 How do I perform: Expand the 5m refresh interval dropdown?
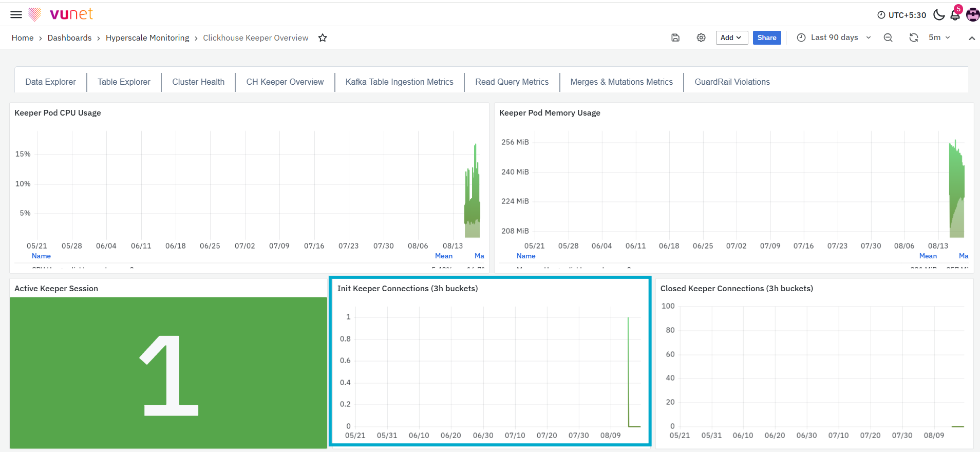[x=939, y=37]
